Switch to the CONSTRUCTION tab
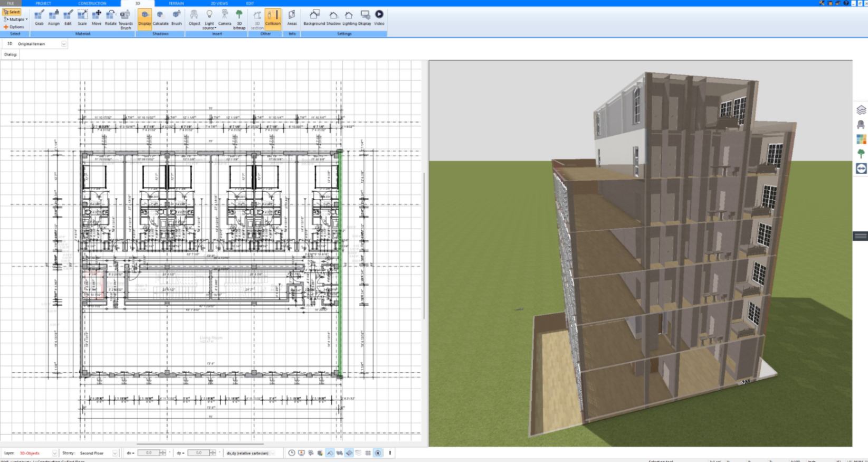 (92, 3)
